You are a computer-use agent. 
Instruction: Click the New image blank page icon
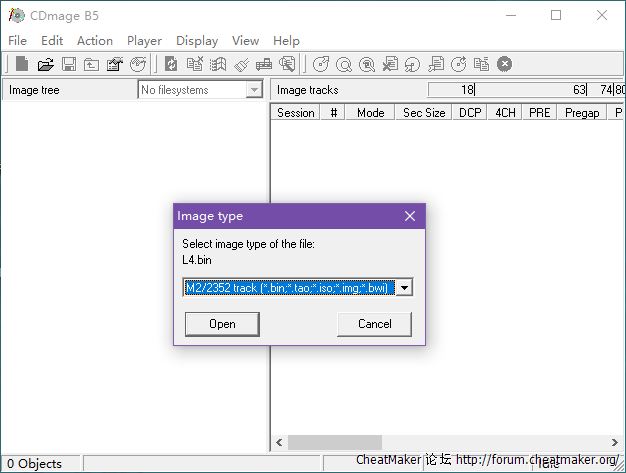pyautogui.click(x=22, y=64)
